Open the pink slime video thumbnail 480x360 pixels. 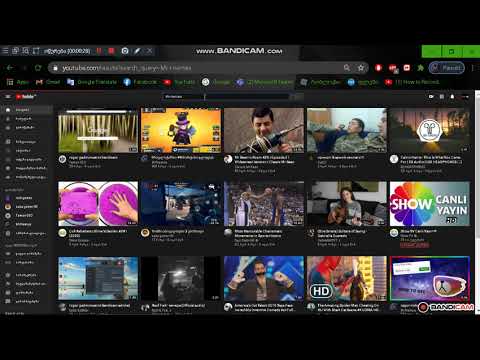tap(98, 204)
